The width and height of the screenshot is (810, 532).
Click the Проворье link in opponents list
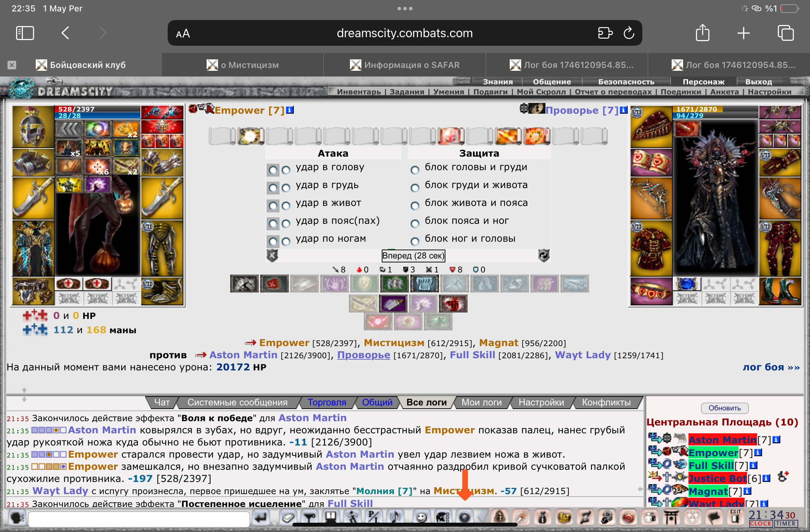pyautogui.click(x=364, y=355)
